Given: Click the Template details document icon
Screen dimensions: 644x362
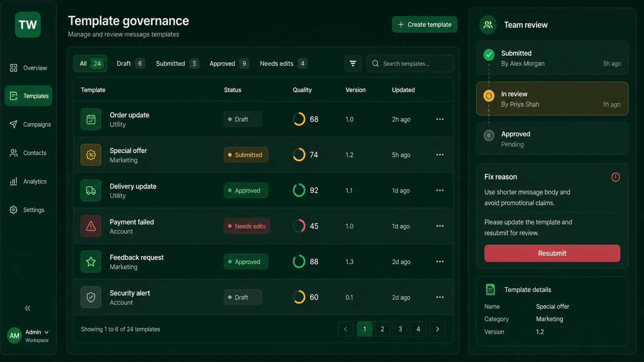Looking at the screenshot, I should (x=490, y=290).
